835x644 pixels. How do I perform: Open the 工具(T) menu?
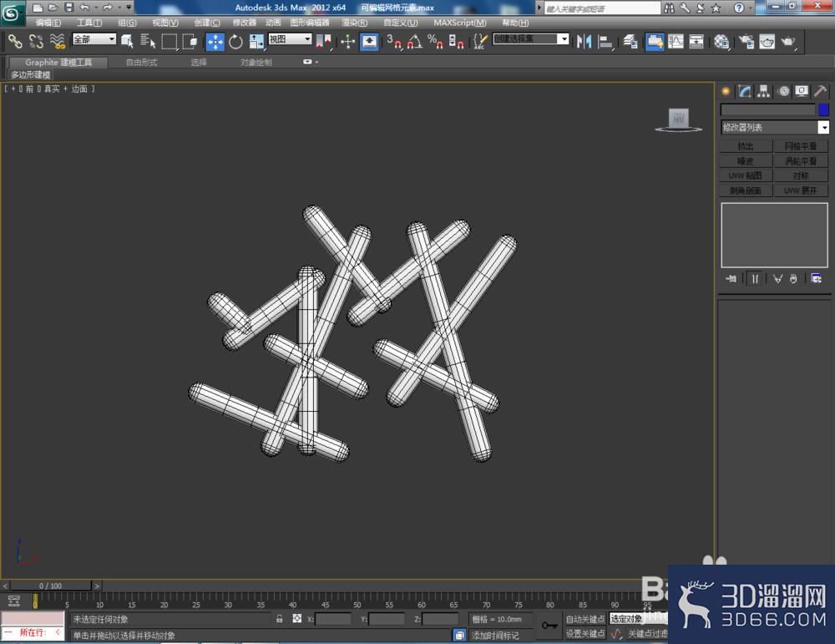pos(89,23)
